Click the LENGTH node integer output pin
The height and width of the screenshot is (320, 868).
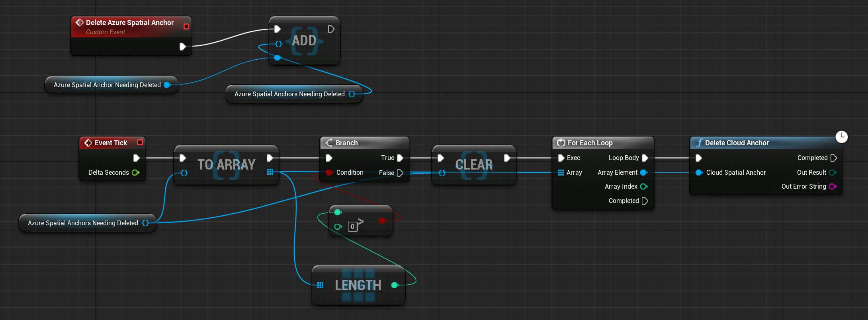(x=395, y=285)
